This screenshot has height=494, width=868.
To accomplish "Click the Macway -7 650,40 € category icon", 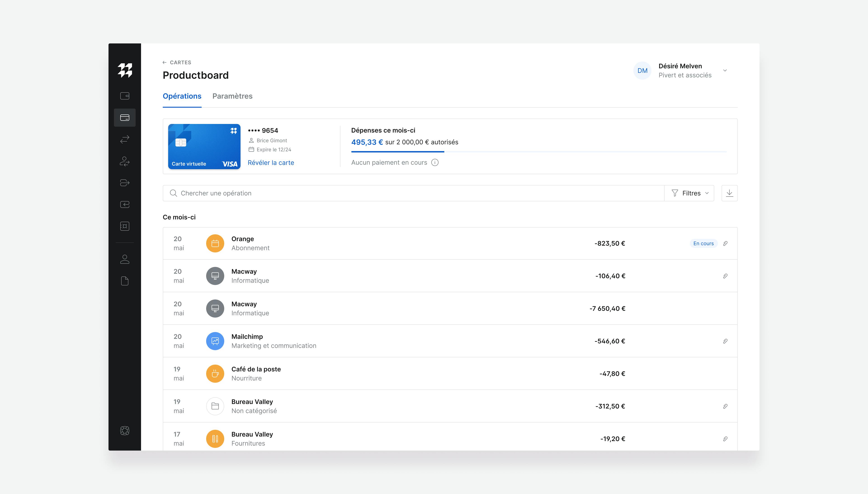I will pos(215,309).
